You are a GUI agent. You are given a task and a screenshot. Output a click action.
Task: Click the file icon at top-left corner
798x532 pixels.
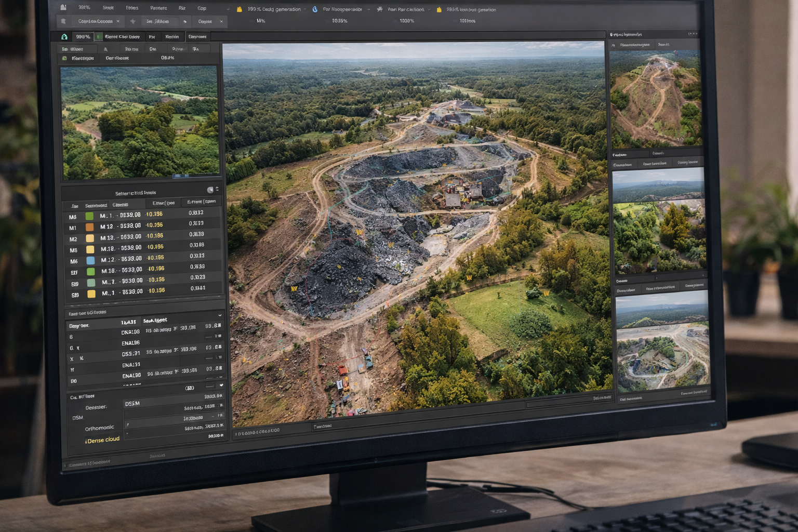[x=63, y=8]
